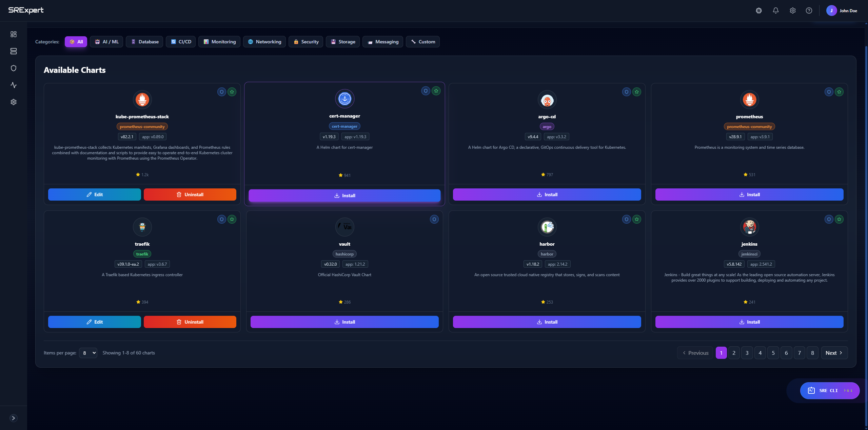The height and width of the screenshot is (430, 868).
Task: Open the shield security panel in sidebar
Action: tap(14, 68)
